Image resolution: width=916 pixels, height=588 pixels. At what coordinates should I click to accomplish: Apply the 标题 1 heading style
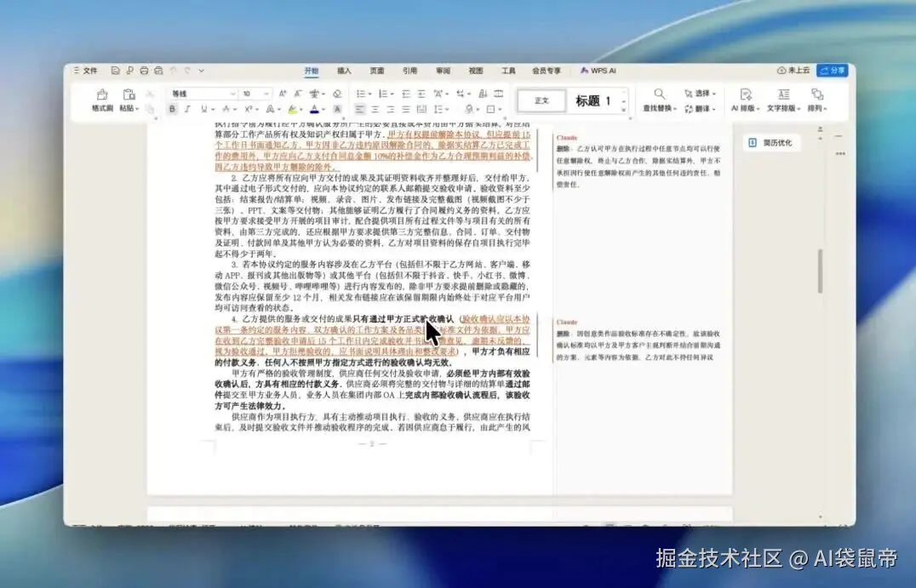point(593,101)
